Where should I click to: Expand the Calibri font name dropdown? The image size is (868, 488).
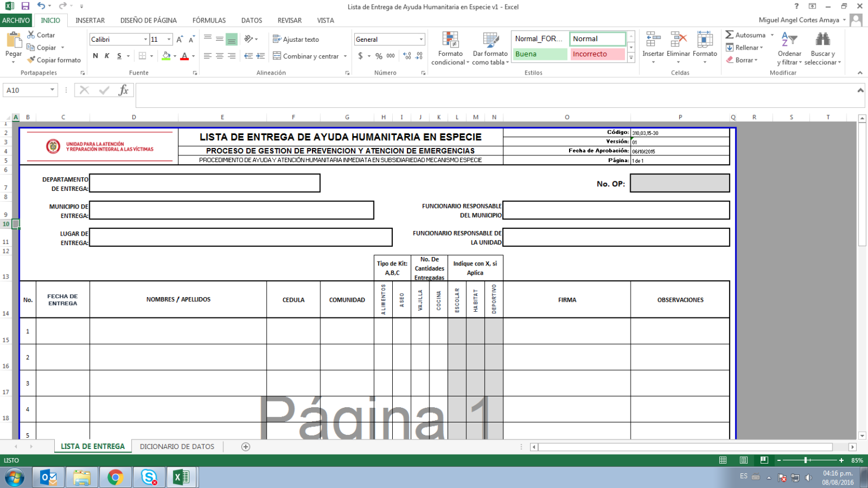(x=145, y=40)
